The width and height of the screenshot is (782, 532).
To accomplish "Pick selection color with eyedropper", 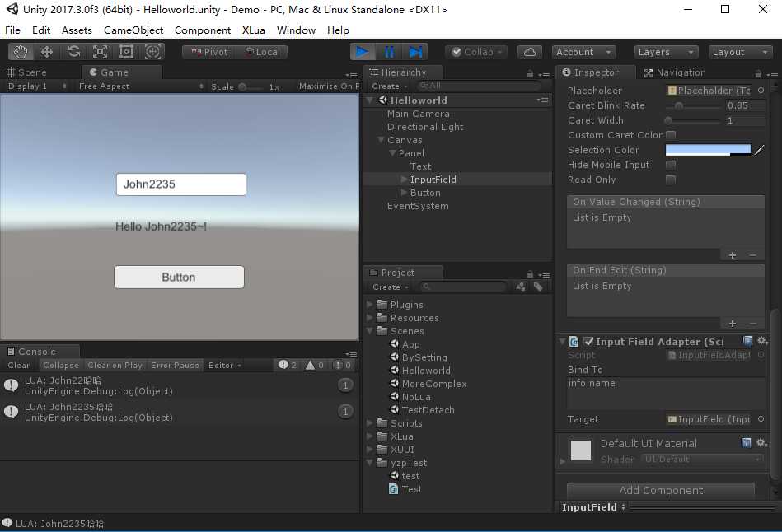I will (759, 150).
